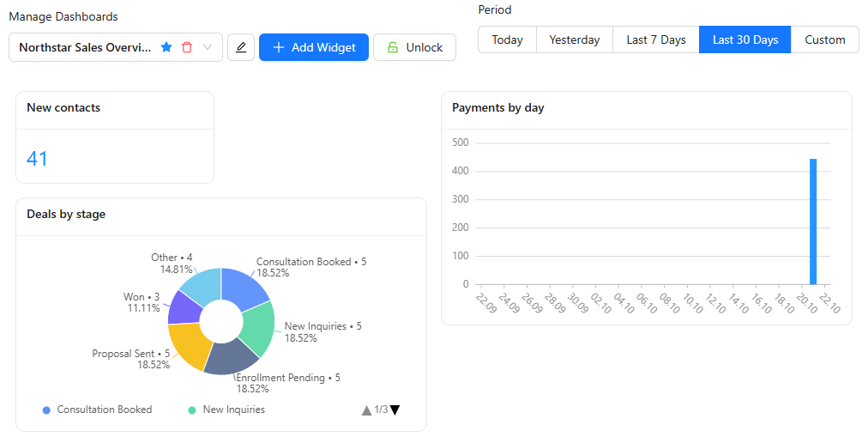Click the Unlock button
Image resolution: width=868 pixels, height=443 pixels.
[414, 47]
